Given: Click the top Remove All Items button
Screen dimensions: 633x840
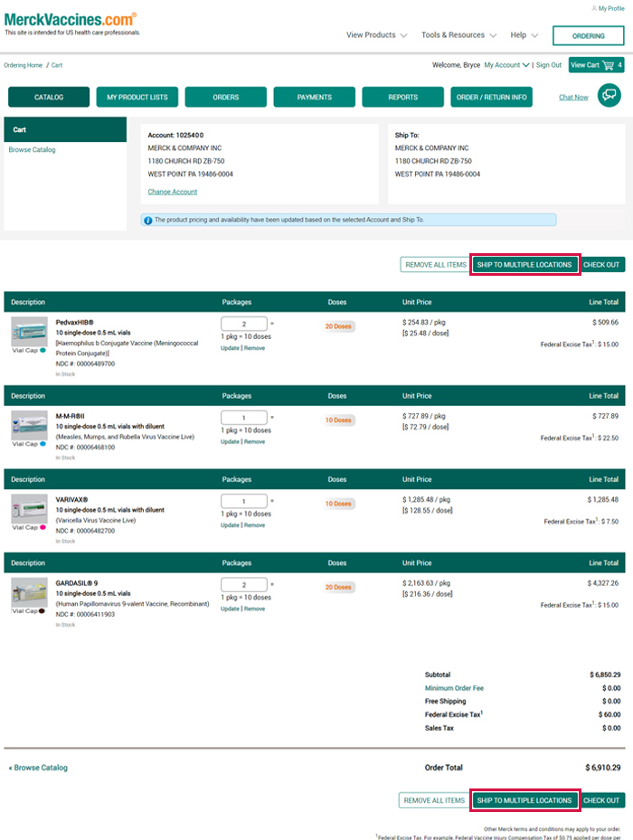Looking at the screenshot, I should tap(435, 265).
